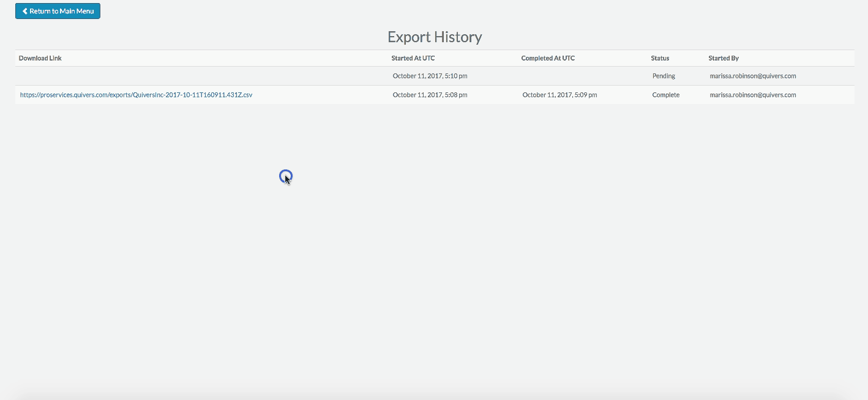868x400 pixels.
Task: Click the Completed At UTC column header
Action: [548, 58]
